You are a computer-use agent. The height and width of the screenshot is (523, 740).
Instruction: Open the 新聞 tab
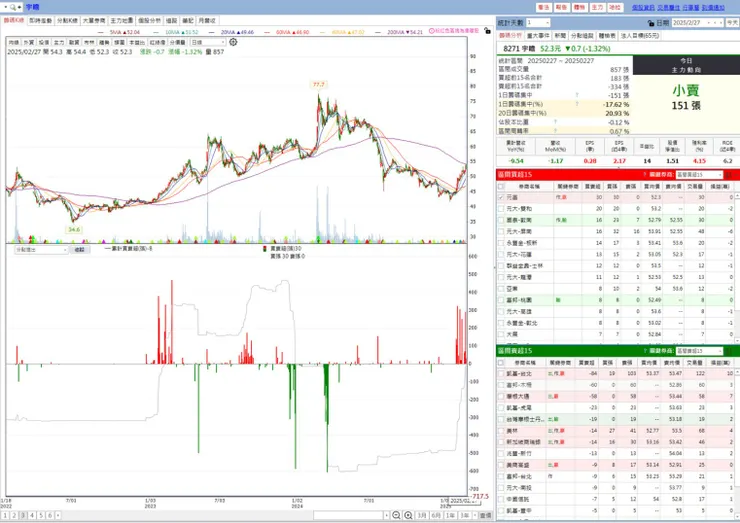pos(560,36)
